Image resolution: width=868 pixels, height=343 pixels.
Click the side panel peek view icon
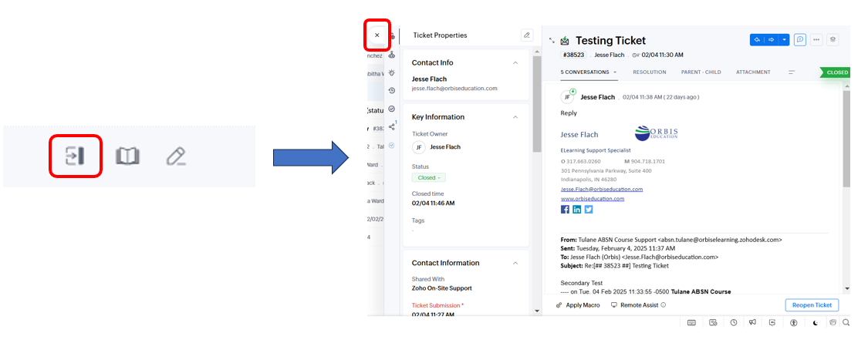coord(76,156)
